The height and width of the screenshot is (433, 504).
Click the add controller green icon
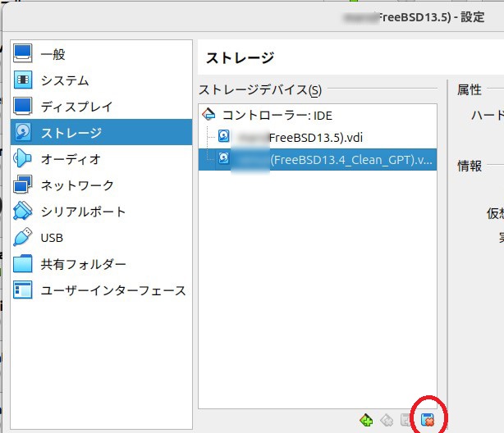[366, 420]
